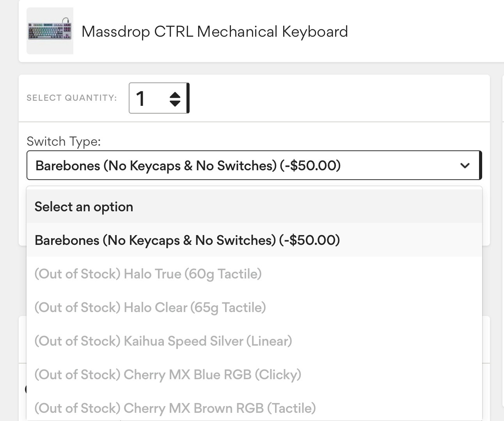This screenshot has width=504, height=421.
Task: Choose the 'Select an option' list entry
Action: click(84, 207)
